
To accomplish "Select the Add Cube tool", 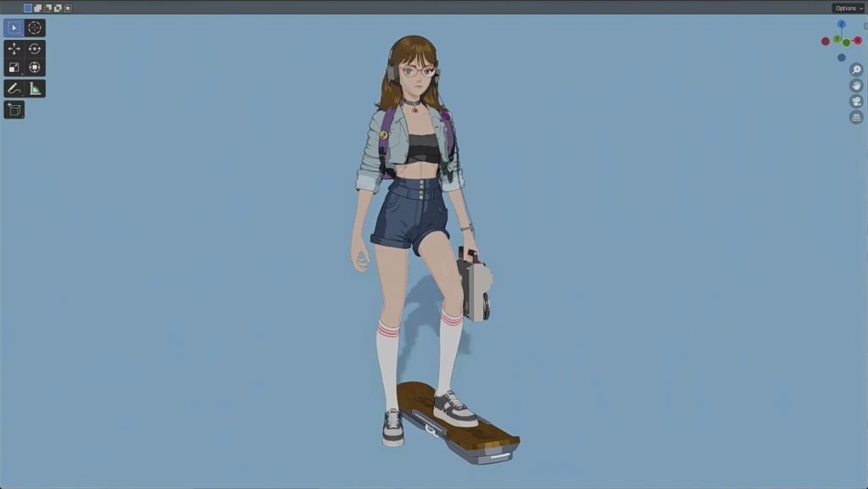I will [x=14, y=109].
